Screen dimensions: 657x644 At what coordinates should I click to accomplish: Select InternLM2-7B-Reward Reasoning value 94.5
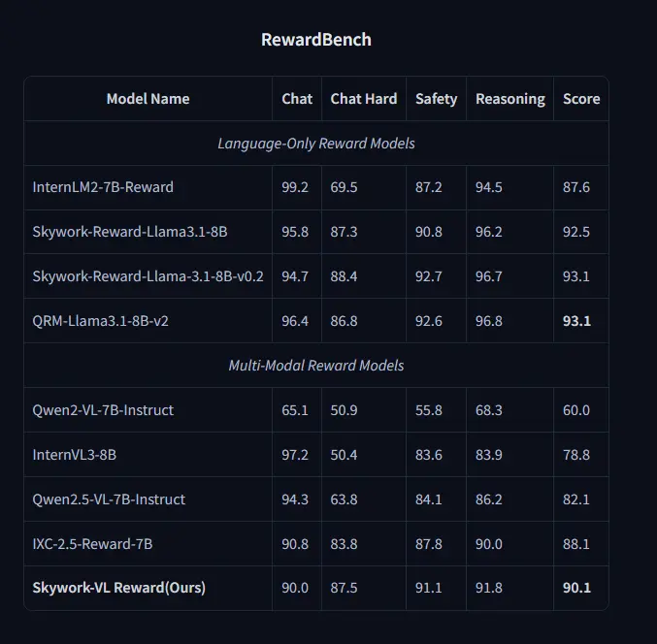click(x=489, y=187)
